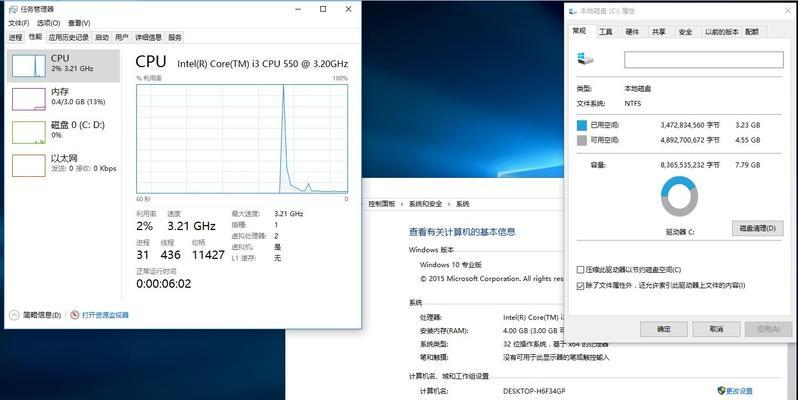Click the main CPU utilization graph
This screenshot has width=798, height=400.
tap(242, 139)
